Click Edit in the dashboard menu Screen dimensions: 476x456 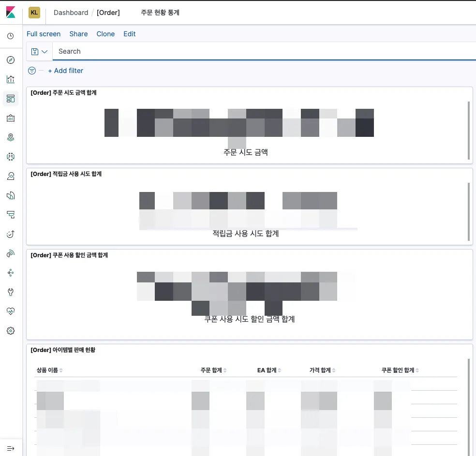coord(129,34)
